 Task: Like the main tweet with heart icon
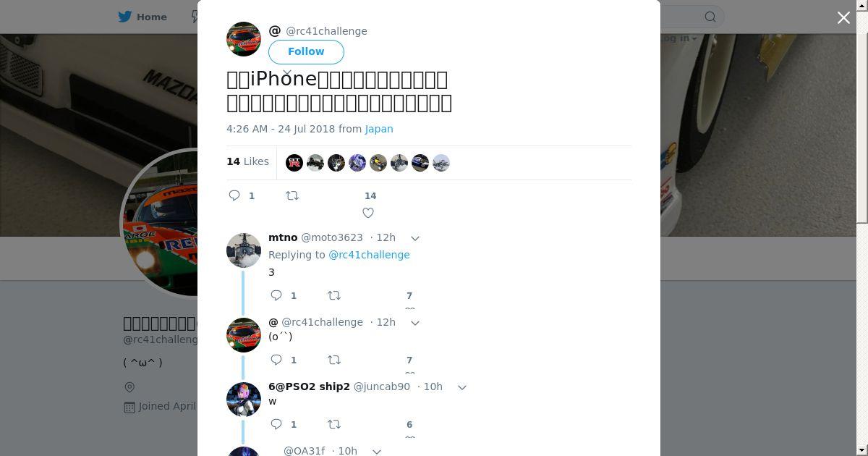[368, 213]
